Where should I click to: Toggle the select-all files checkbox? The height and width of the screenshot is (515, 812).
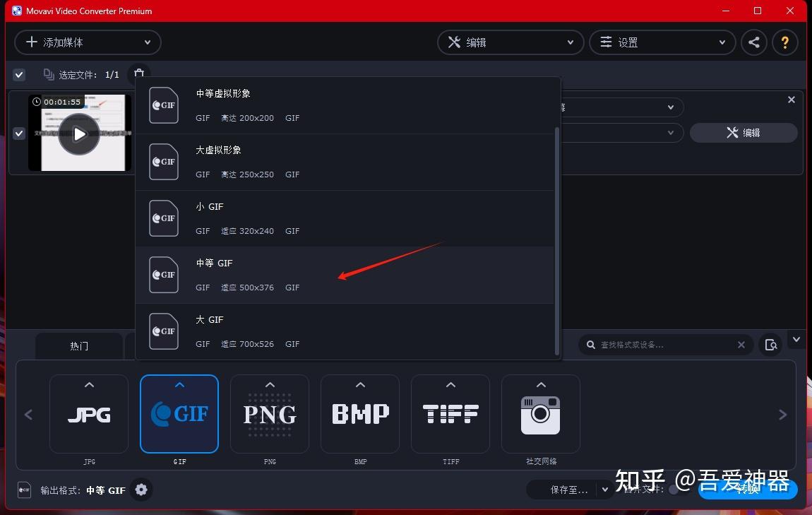(x=19, y=75)
